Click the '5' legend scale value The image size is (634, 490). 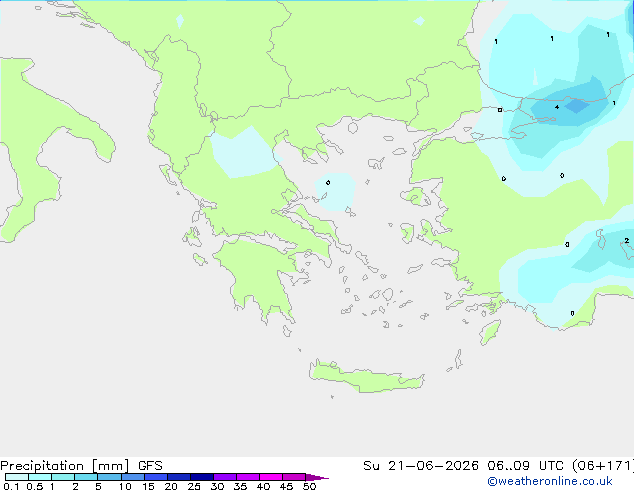pyautogui.click(x=98, y=486)
